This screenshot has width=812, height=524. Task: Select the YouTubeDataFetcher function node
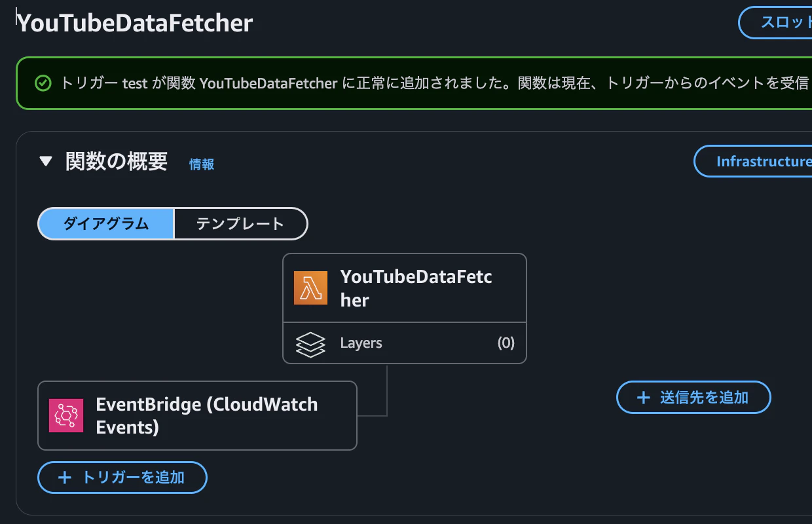tap(404, 287)
